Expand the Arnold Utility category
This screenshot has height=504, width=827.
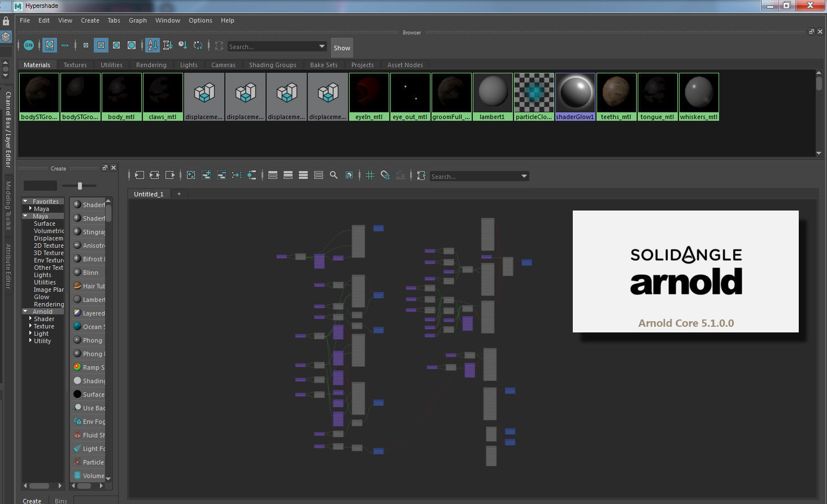31,341
